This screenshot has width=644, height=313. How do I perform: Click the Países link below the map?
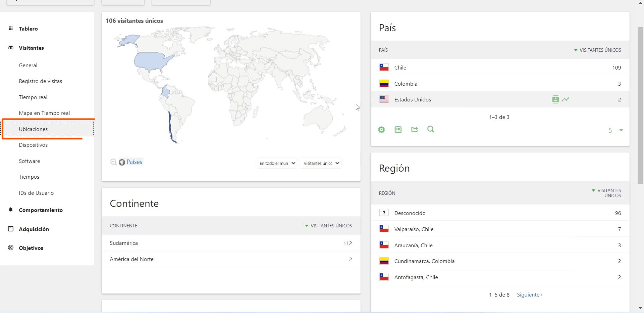(x=134, y=162)
